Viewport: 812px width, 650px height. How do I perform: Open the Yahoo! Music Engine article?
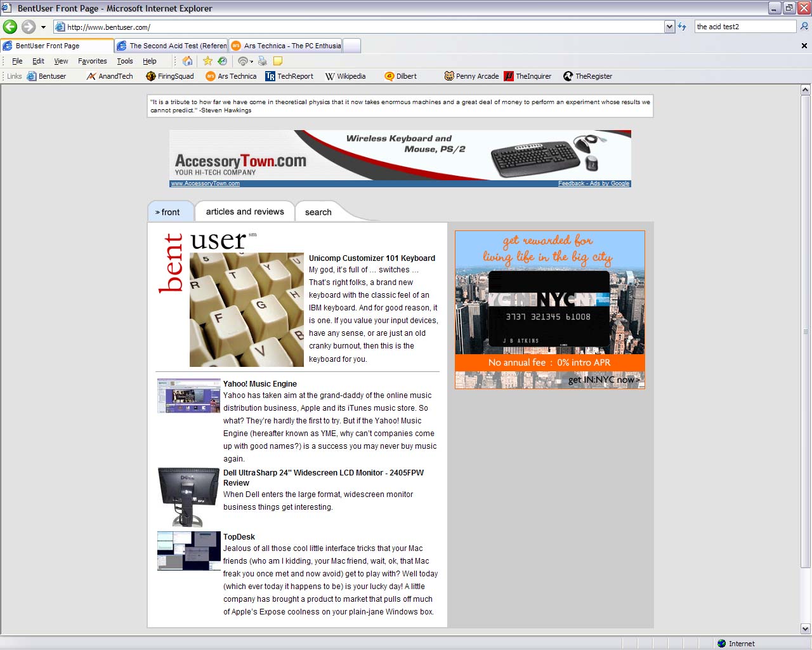259,383
